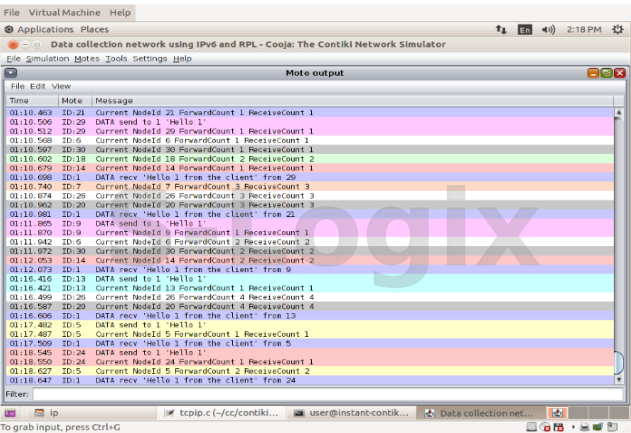This screenshot has height=433, width=631.
Task: Click the network connection indicator icon
Action: tap(501, 29)
